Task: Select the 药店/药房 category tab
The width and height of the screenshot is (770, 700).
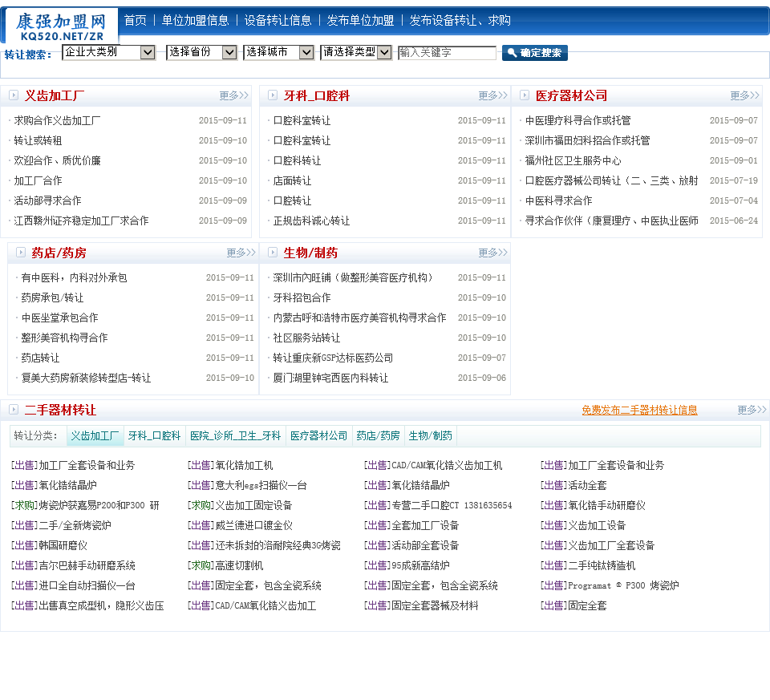Action: coord(378,435)
